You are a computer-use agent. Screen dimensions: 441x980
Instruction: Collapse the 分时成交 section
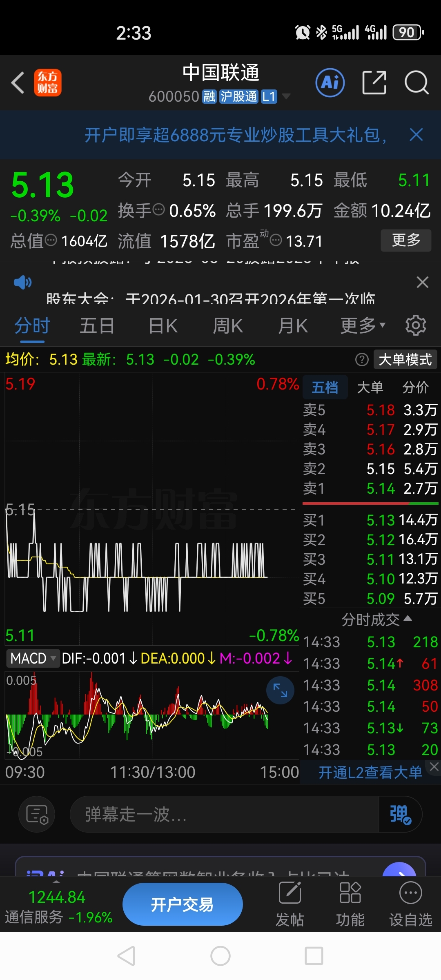(376, 619)
